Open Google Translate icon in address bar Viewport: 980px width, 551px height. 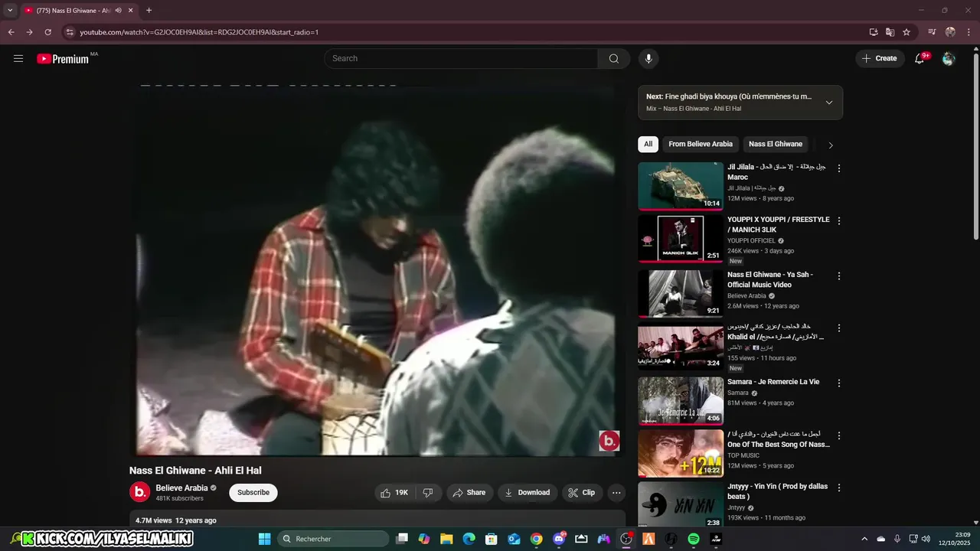tap(890, 32)
